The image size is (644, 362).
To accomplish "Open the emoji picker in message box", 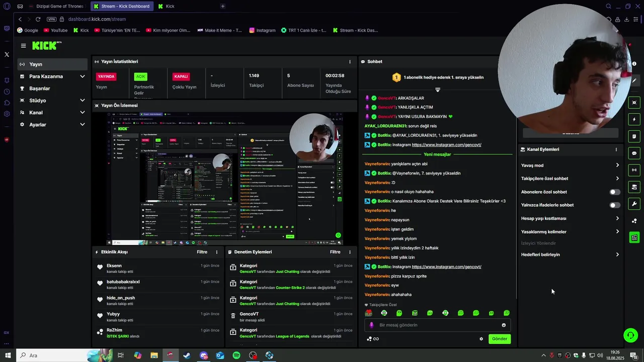I will coord(504,325).
